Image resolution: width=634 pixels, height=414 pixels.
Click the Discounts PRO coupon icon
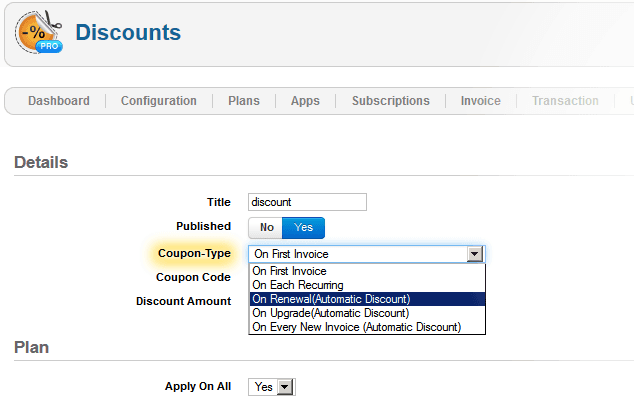39,32
